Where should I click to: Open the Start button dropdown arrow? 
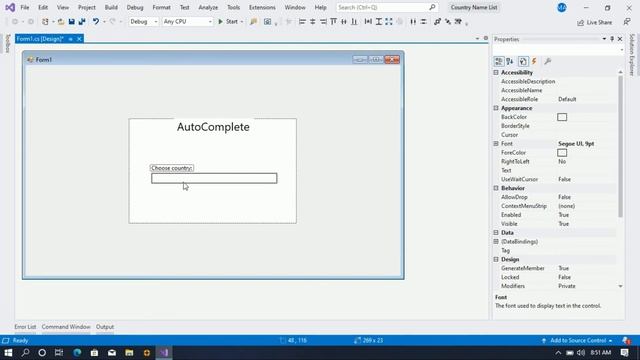(x=242, y=22)
